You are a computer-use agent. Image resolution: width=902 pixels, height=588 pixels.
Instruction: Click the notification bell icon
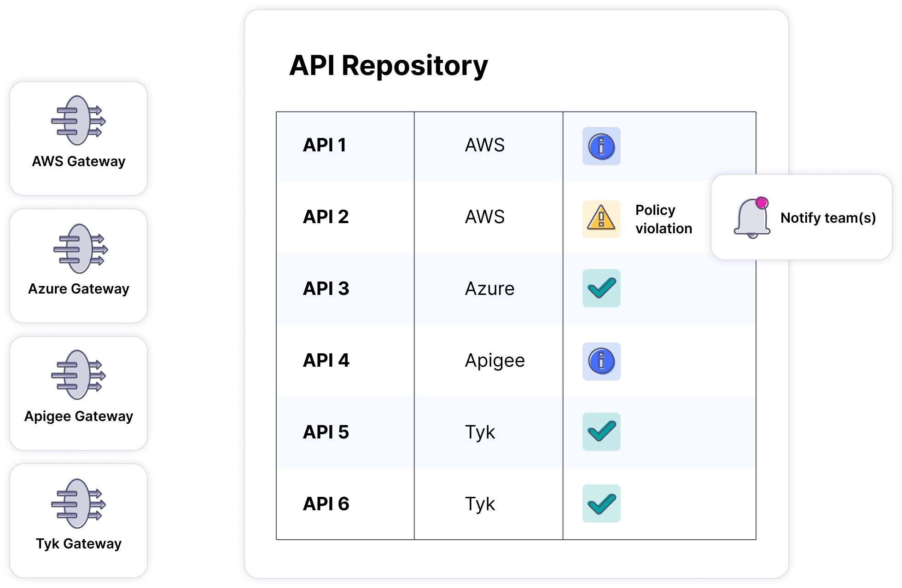click(752, 218)
